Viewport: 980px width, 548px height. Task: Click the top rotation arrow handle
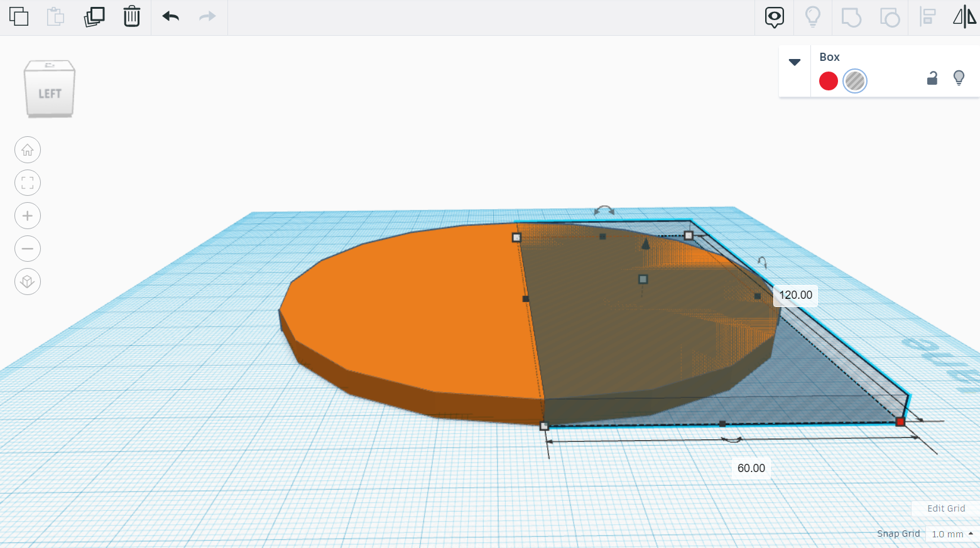tap(604, 210)
